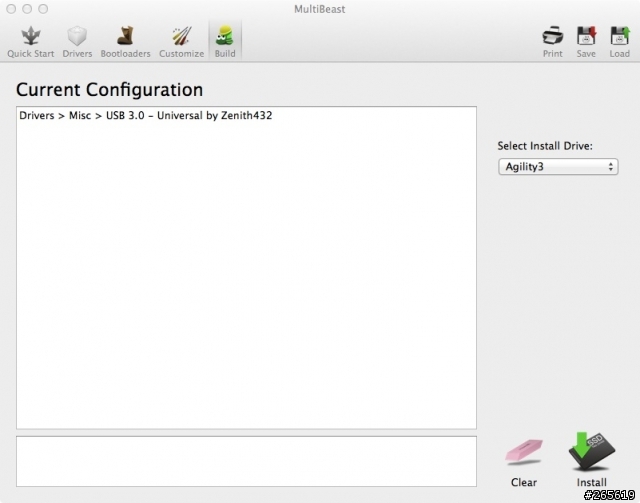This screenshot has height=503, width=640.
Task: Load a saved configuration
Action: 620,42
